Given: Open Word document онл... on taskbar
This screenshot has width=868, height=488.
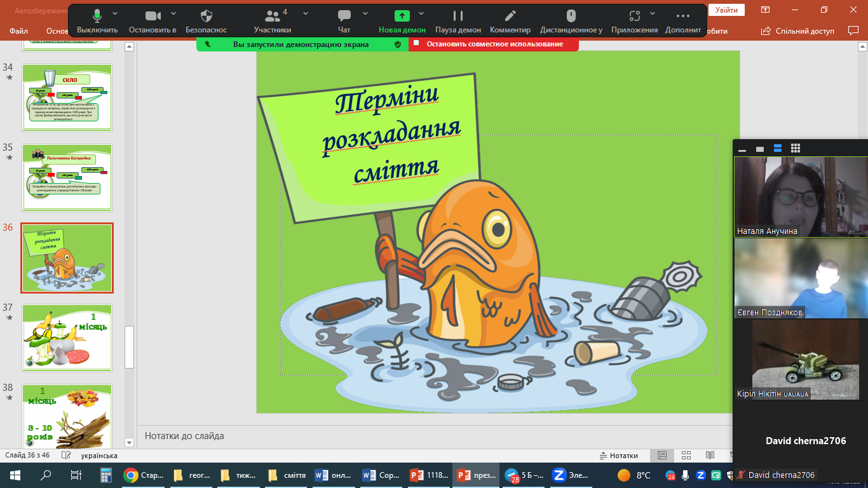Looking at the screenshot, I should coord(334,475).
